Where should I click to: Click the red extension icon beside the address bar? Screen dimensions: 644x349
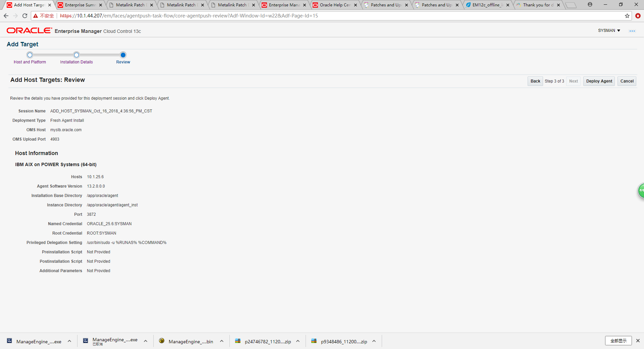(638, 16)
